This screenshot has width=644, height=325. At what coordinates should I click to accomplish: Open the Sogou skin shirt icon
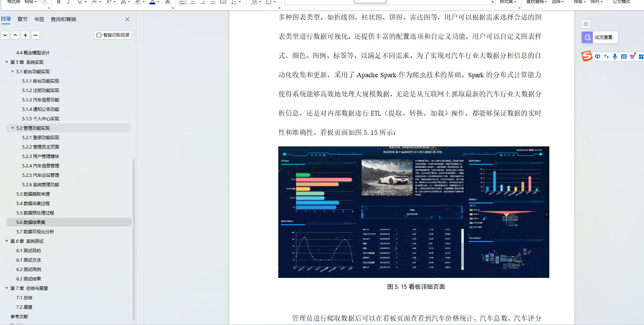[x=633, y=57]
